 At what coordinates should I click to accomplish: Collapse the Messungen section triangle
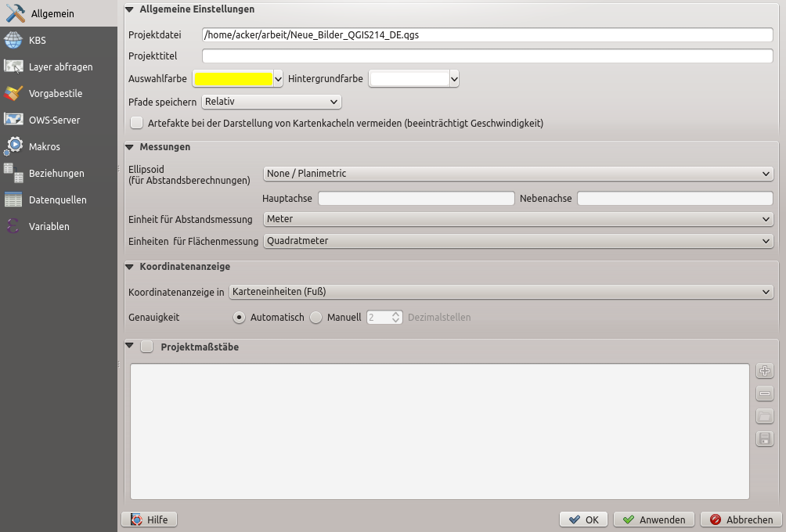click(129, 147)
